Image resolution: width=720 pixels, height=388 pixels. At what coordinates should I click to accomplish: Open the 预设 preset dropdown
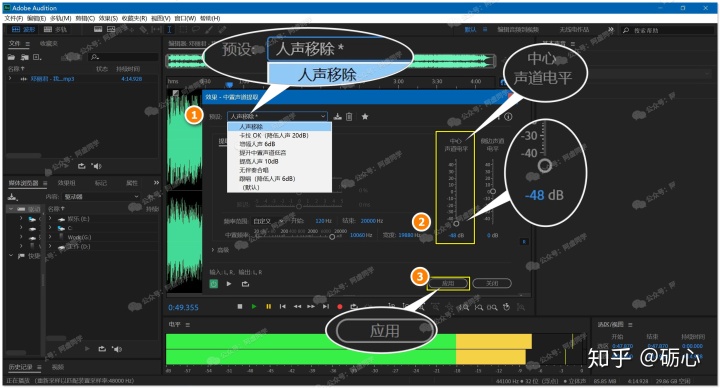click(x=277, y=117)
